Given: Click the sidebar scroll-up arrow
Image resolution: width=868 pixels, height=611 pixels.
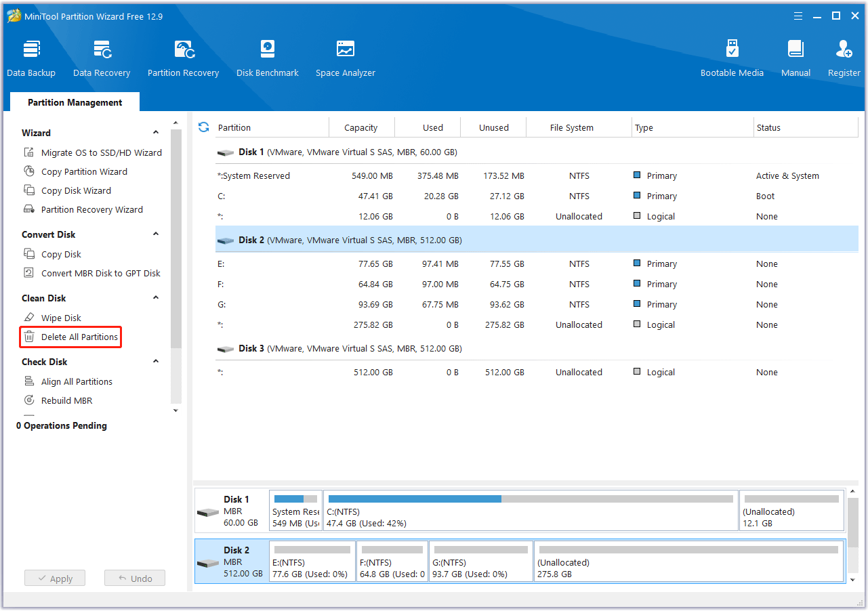Looking at the screenshot, I should click(x=176, y=123).
